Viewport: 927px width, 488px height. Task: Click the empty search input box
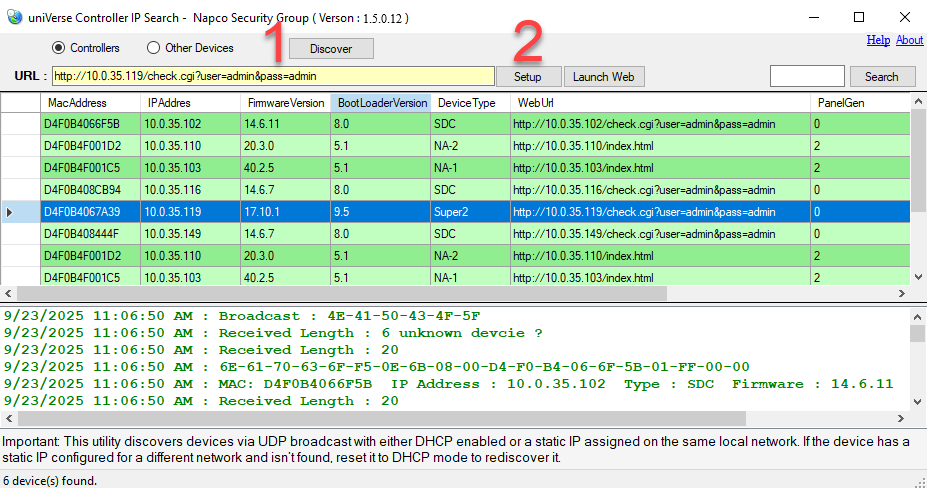pos(807,76)
